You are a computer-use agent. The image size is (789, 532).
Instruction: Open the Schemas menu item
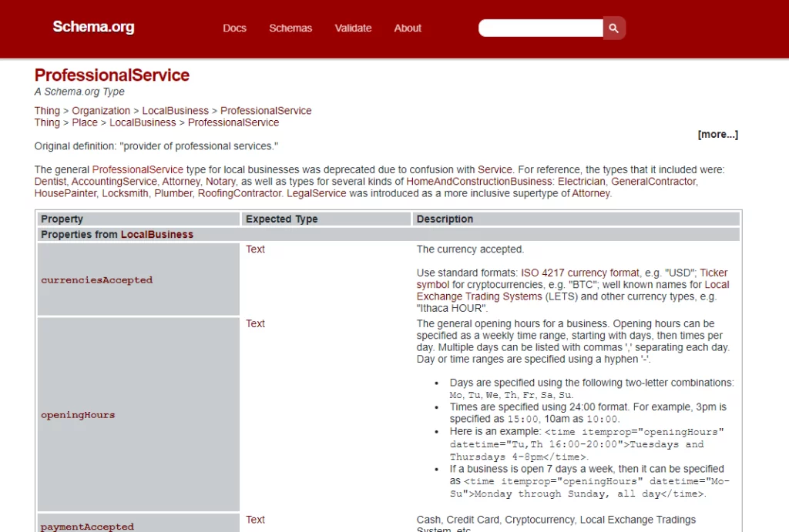coord(290,28)
